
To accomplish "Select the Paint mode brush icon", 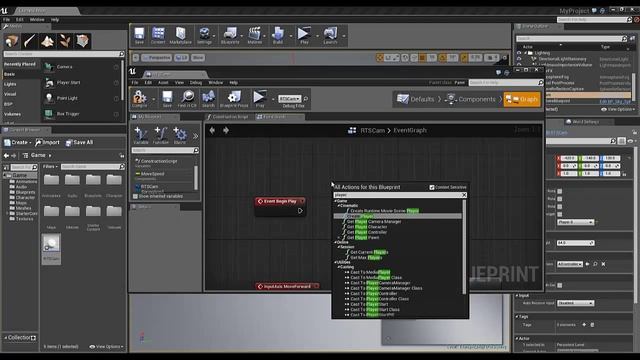I will tap(30, 41).
